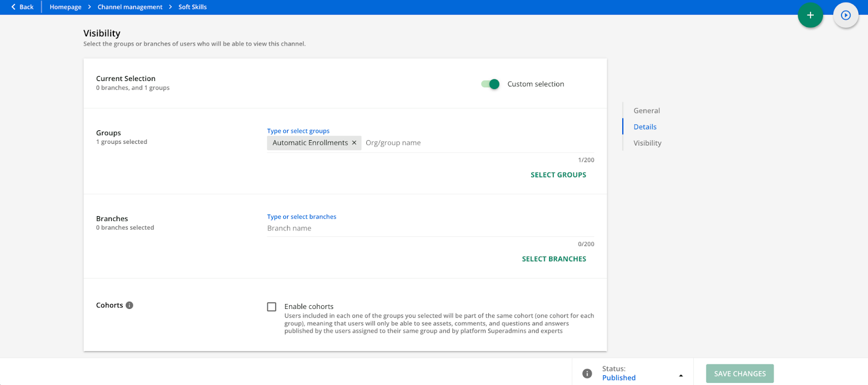Click the status dropdown caret arrow
Screen dimensions: 868x385
point(681,376)
